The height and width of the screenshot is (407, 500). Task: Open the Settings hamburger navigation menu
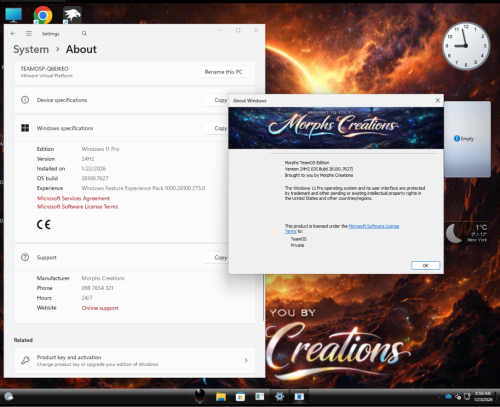click(29, 33)
